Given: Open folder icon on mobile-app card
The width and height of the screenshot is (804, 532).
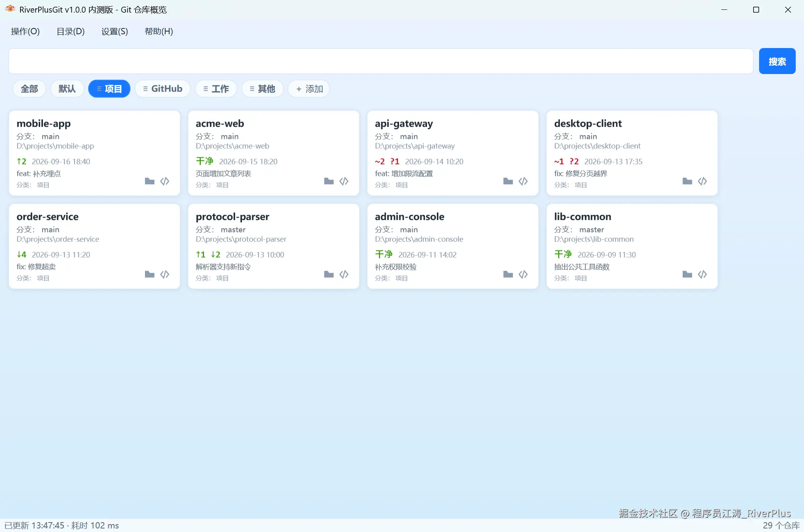Looking at the screenshot, I should point(150,181).
